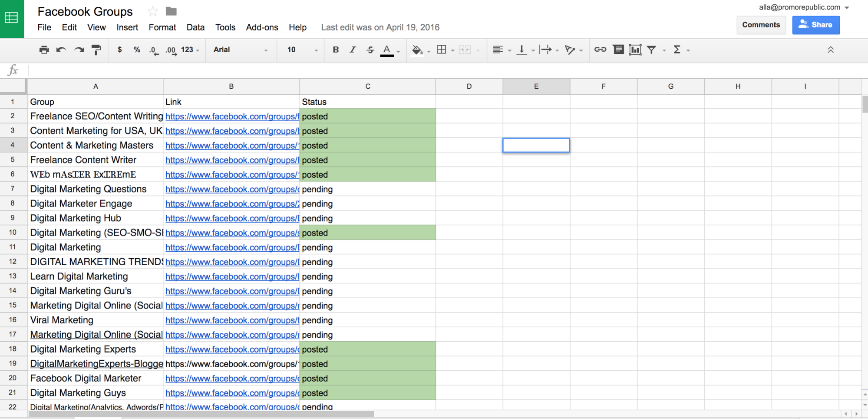Toggle bold formatting
This screenshot has height=419, width=868.
(336, 50)
